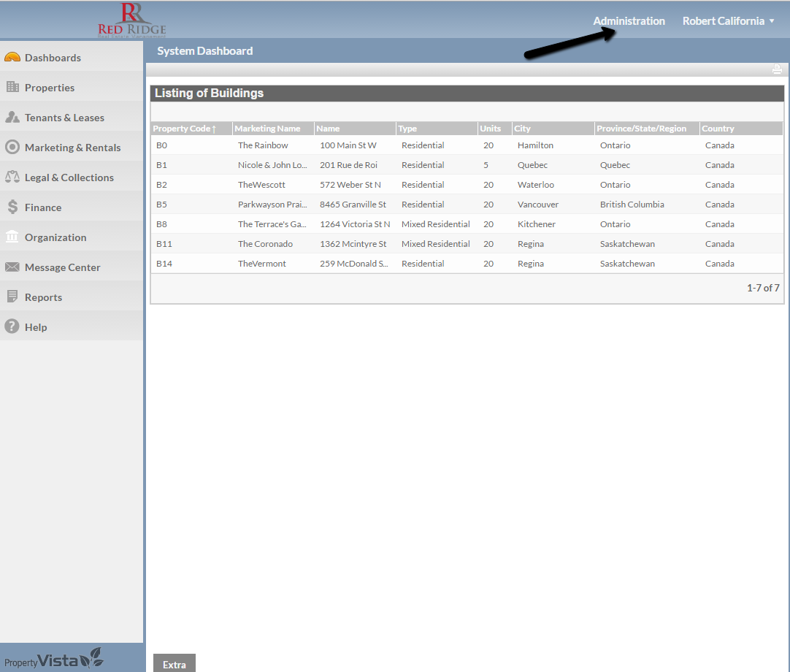Click the Organization bank icon

12,237
